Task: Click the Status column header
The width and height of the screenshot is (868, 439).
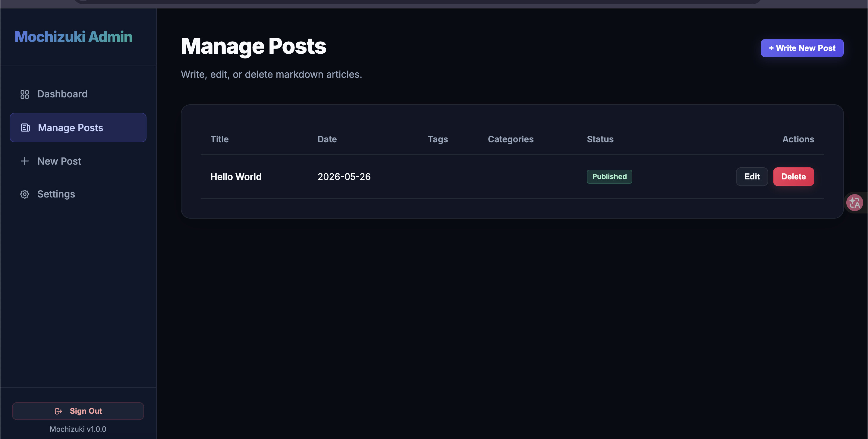Action: pyautogui.click(x=600, y=139)
